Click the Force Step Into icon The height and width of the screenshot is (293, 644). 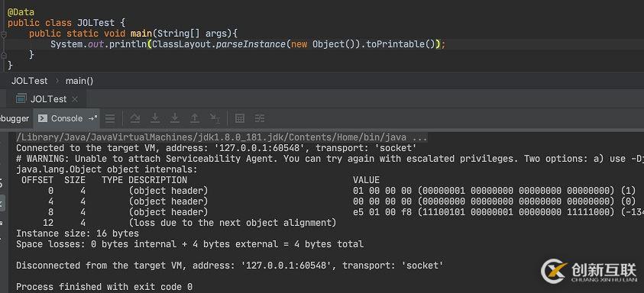tap(174, 118)
